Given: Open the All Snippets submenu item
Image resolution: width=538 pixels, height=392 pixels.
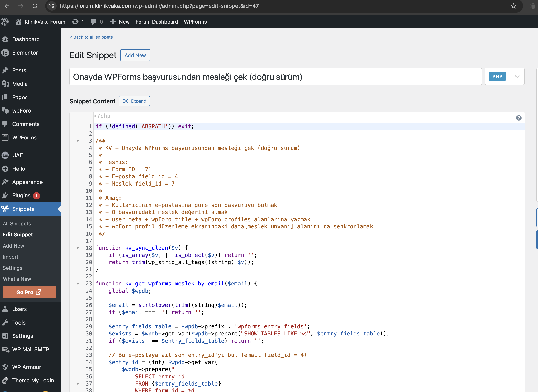Looking at the screenshot, I should [17, 223].
